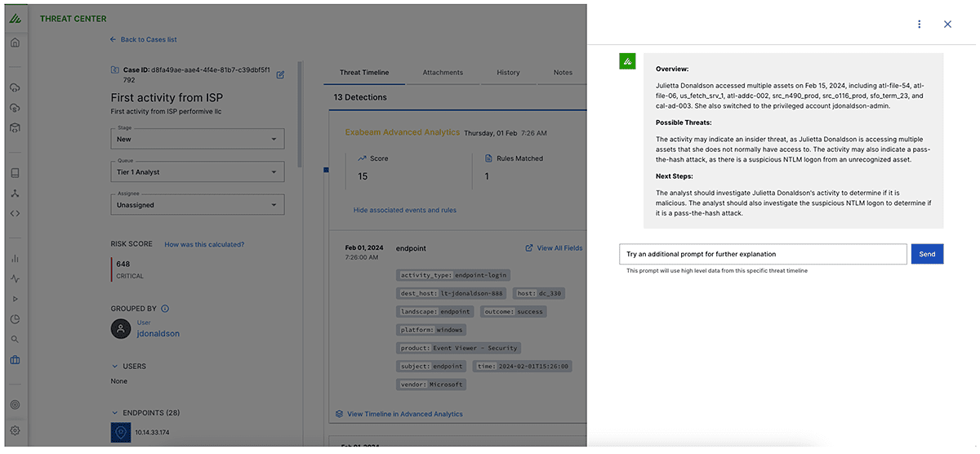Click View All Fields link

[554, 248]
